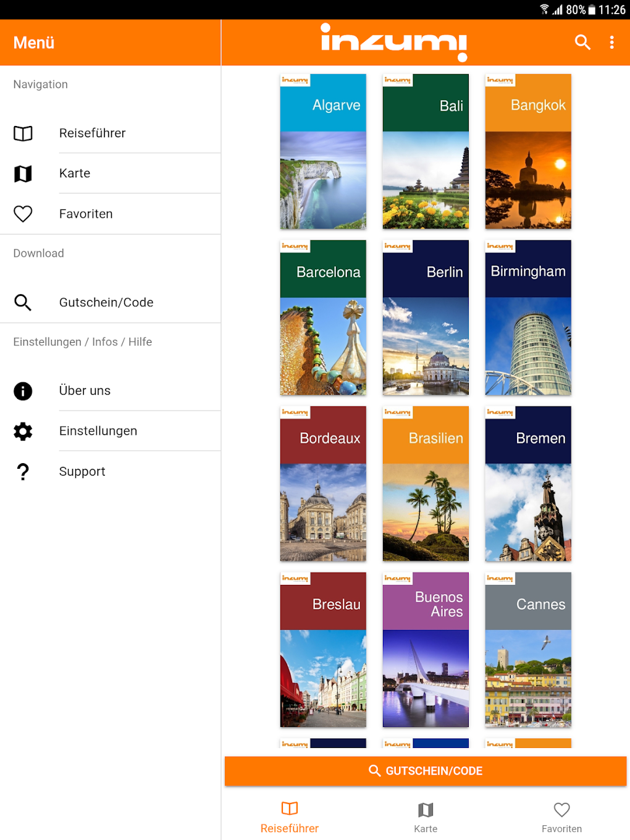Click the Menü title in drawer header
Viewport: 630px width, 840px height.
[x=34, y=43]
